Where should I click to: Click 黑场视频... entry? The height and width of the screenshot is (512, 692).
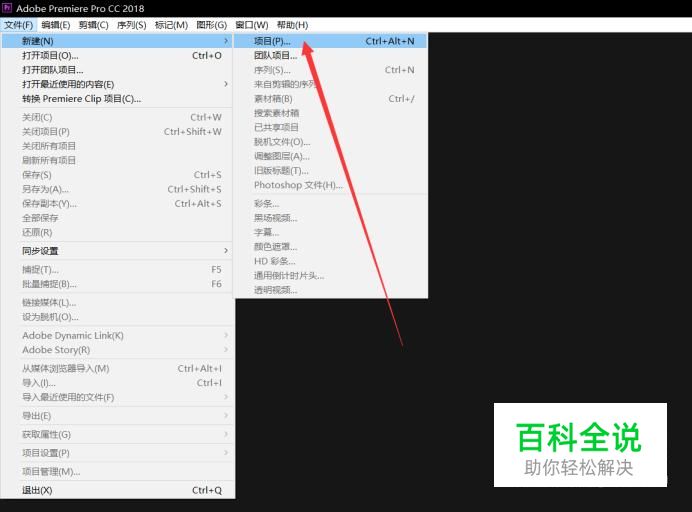331,218
